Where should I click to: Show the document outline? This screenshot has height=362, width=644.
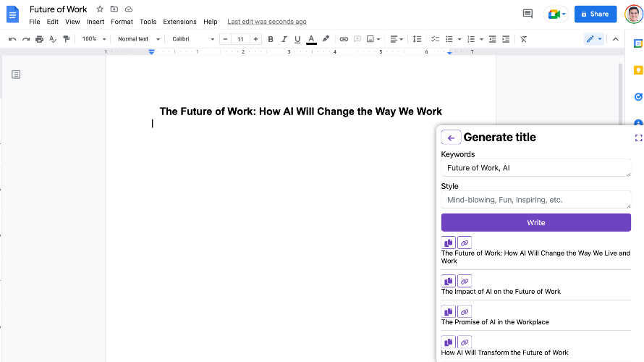[x=16, y=75]
